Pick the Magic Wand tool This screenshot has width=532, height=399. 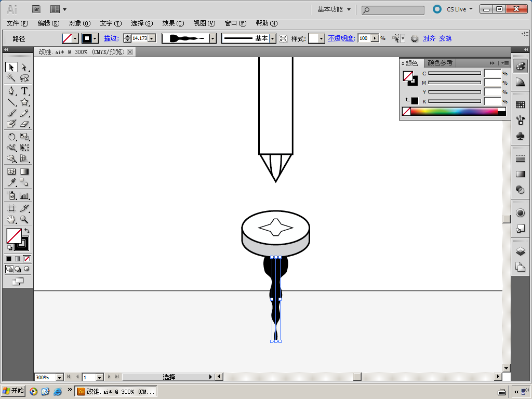coord(11,78)
